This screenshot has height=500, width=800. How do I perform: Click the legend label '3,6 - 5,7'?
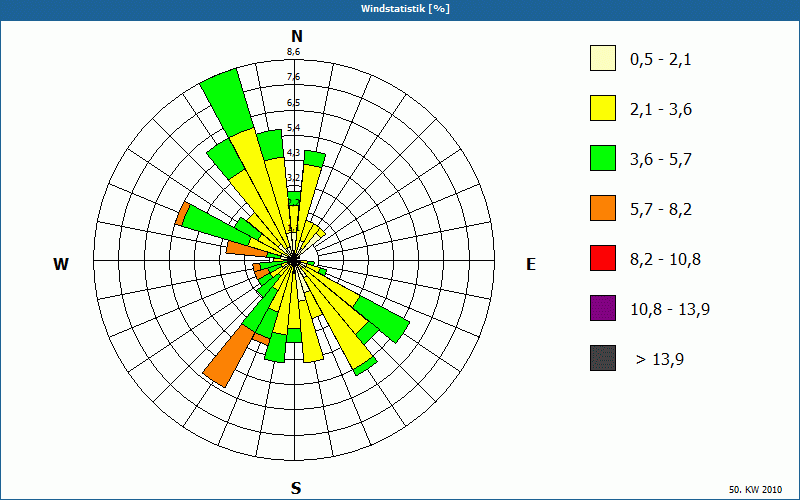pos(661,160)
